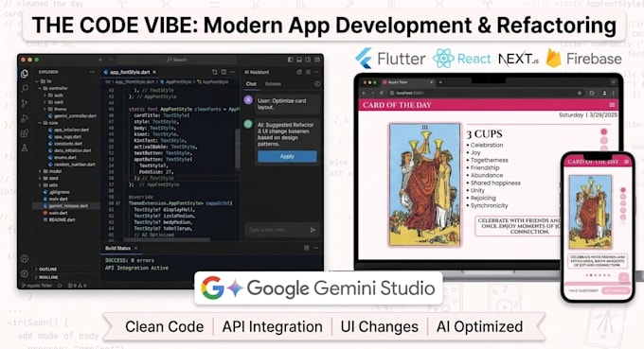The image size is (644, 349).
Task: Close the app_fontStyle.dart tab
Action: point(154,72)
